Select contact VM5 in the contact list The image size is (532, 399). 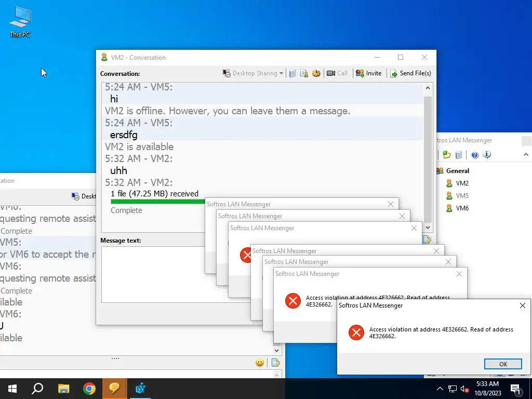click(x=462, y=196)
